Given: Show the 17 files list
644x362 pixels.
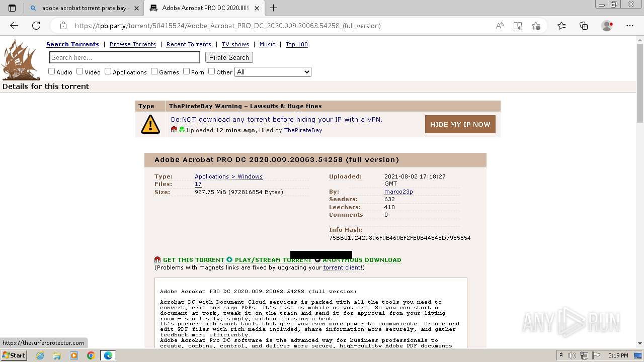Looking at the screenshot, I should coord(198,184).
